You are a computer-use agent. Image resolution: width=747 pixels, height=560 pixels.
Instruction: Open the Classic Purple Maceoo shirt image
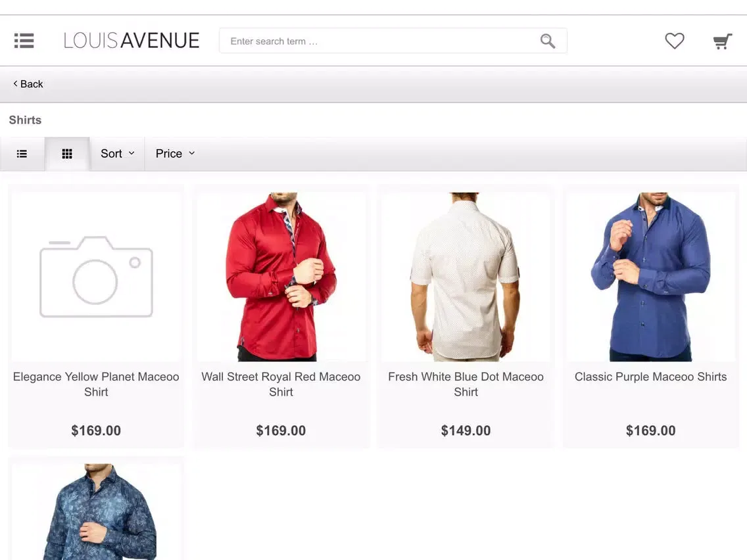tap(651, 277)
